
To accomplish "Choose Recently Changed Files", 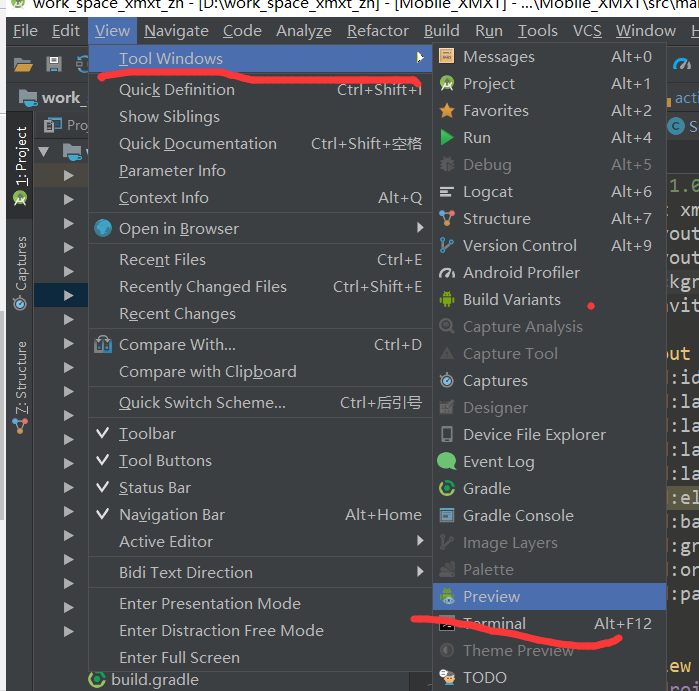I will (260, 287).
